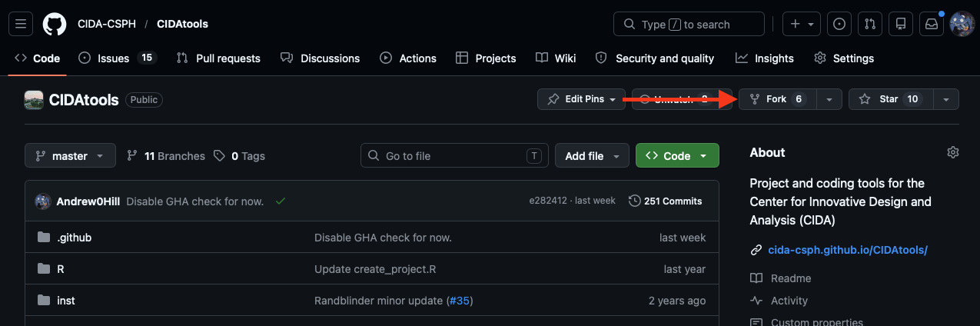Star the CIDAtools repository
This screenshot has width=980, height=326.
tap(891, 99)
